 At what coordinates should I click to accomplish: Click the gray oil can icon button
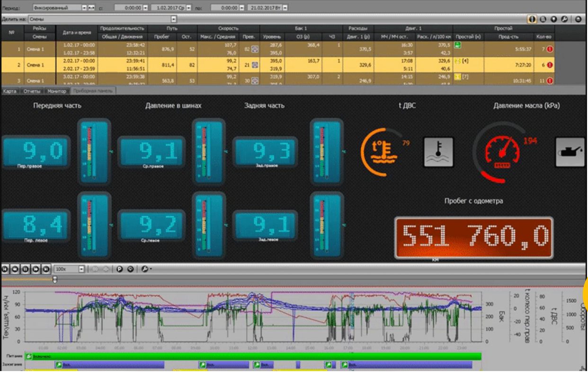point(570,152)
